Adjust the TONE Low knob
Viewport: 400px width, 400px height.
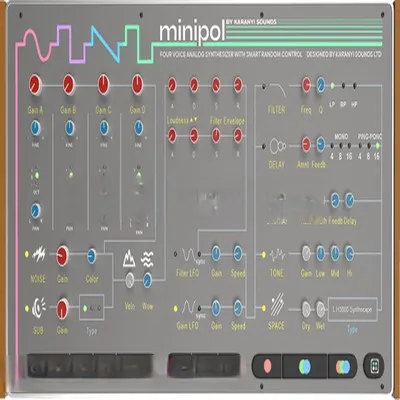(x=320, y=253)
